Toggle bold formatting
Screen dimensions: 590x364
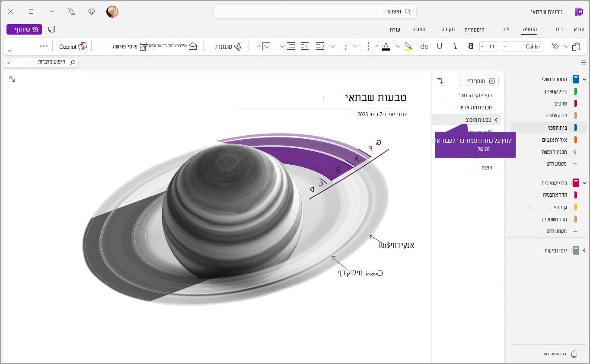tap(470, 46)
